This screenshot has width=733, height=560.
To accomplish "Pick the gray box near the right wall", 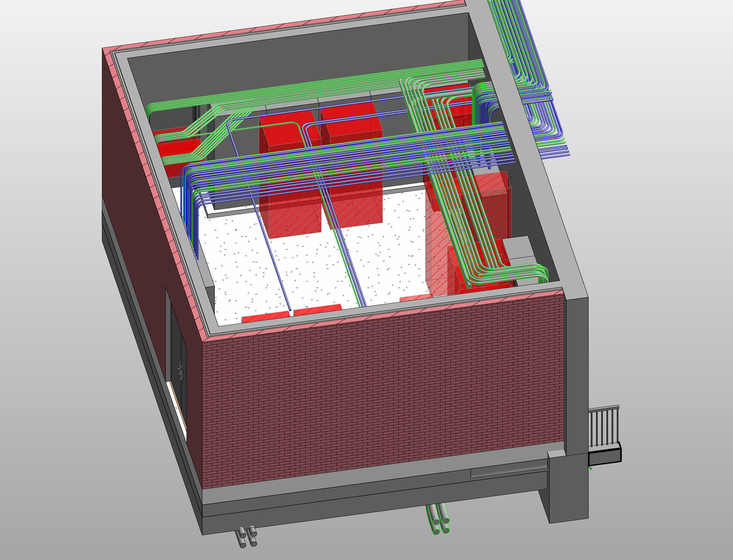I will tap(519, 247).
